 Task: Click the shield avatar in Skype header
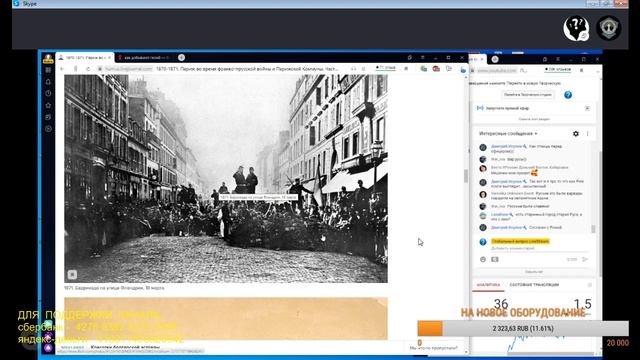[609, 28]
